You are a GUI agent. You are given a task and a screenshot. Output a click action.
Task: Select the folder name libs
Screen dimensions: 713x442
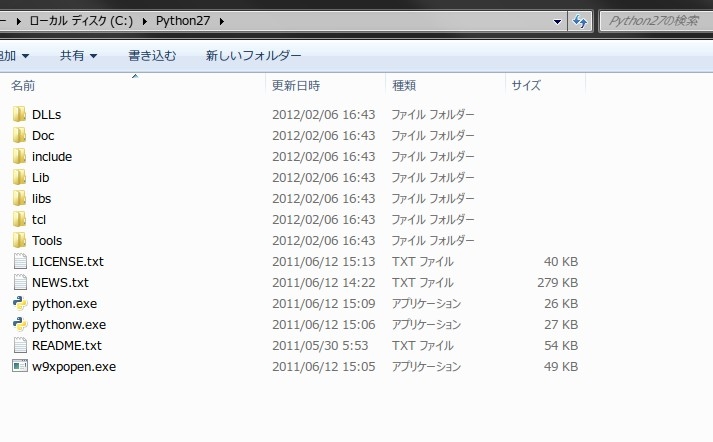click(x=41, y=199)
